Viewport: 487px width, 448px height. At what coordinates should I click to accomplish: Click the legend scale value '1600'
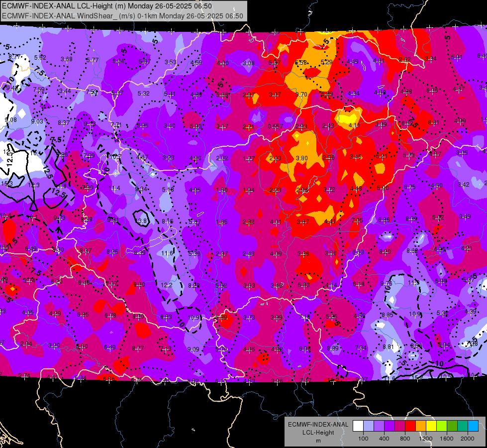[447, 439]
